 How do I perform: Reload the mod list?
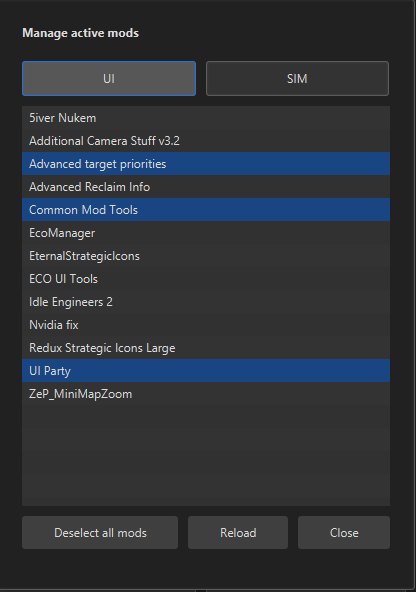(x=238, y=533)
